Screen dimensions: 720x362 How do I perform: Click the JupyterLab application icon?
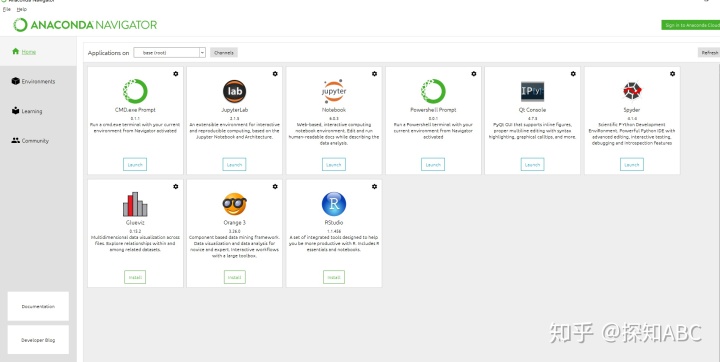(x=234, y=91)
